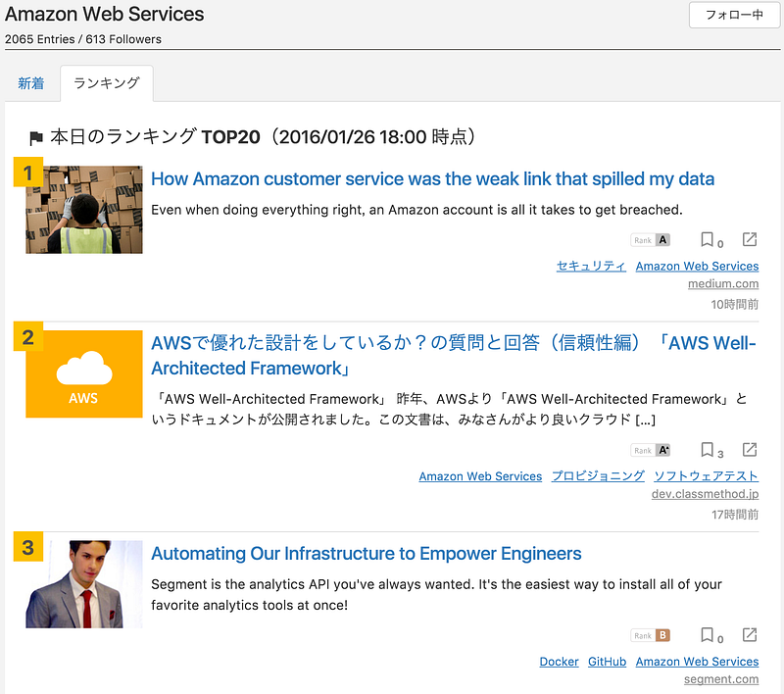This screenshot has width=784, height=694.
Task: Open segment.com entry external link icon
Action: coord(750,635)
